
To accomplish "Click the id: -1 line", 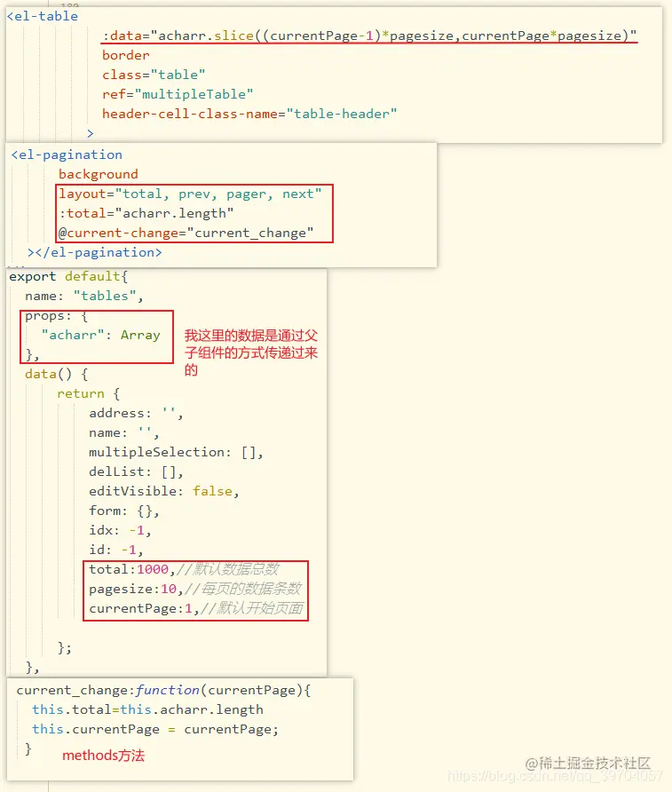I will point(116,550).
